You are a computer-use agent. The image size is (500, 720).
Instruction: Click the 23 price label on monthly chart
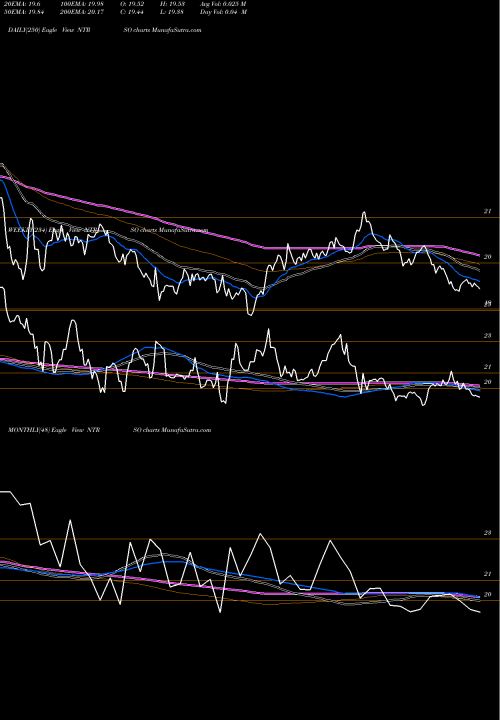click(x=487, y=533)
